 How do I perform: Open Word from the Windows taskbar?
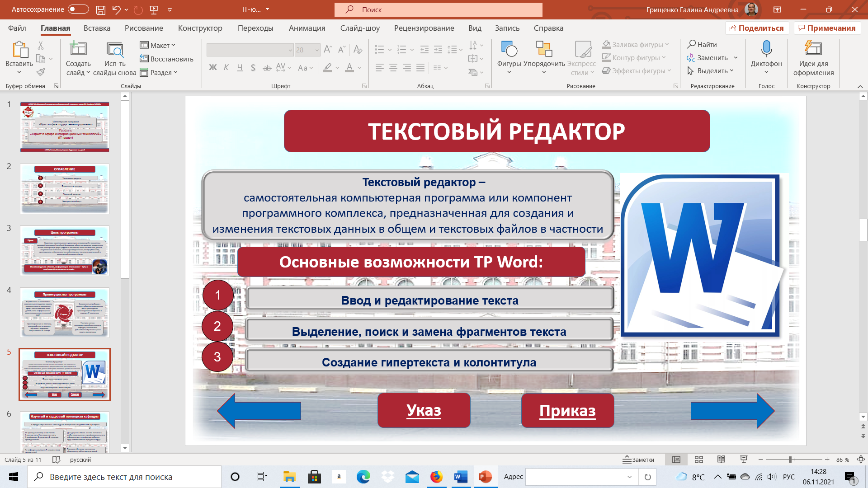[x=460, y=477]
